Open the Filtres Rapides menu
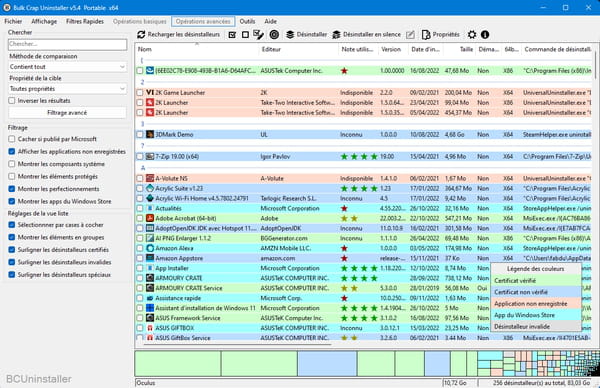 click(85, 21)
